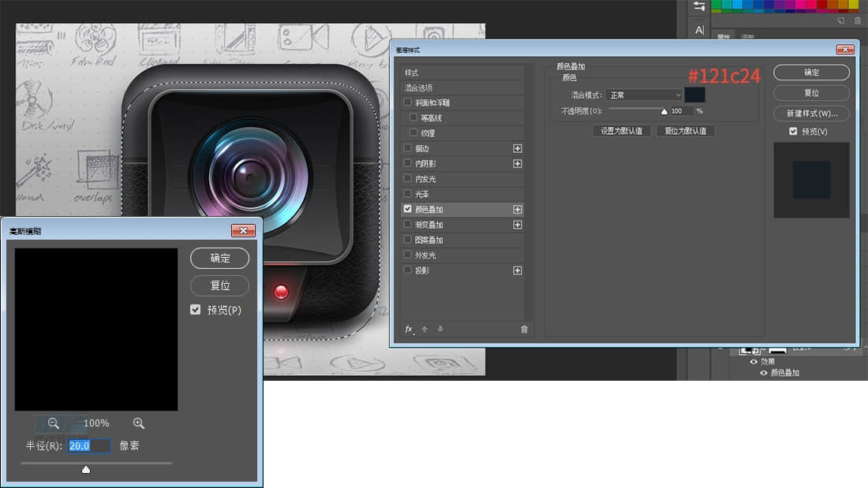Viewport: 868px width, 488px height.
Task: Enable the 图案叠加 pattern overlay checkbox
Action: 408,240
